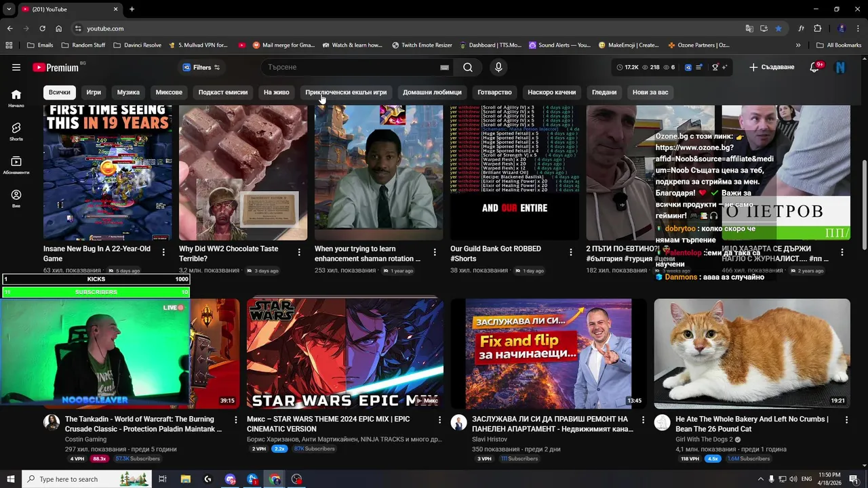Image resolution: width=868 pixels, height=488 pixels.
Task: Open the on-screen keyboard icon in search box
Action: pyautogui.click(x=445, y=67)
